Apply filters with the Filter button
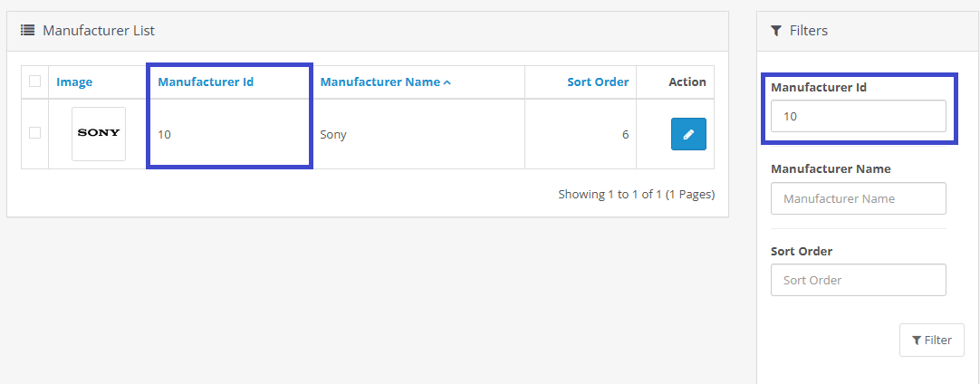The image size is (980, 384). (931, 341)
